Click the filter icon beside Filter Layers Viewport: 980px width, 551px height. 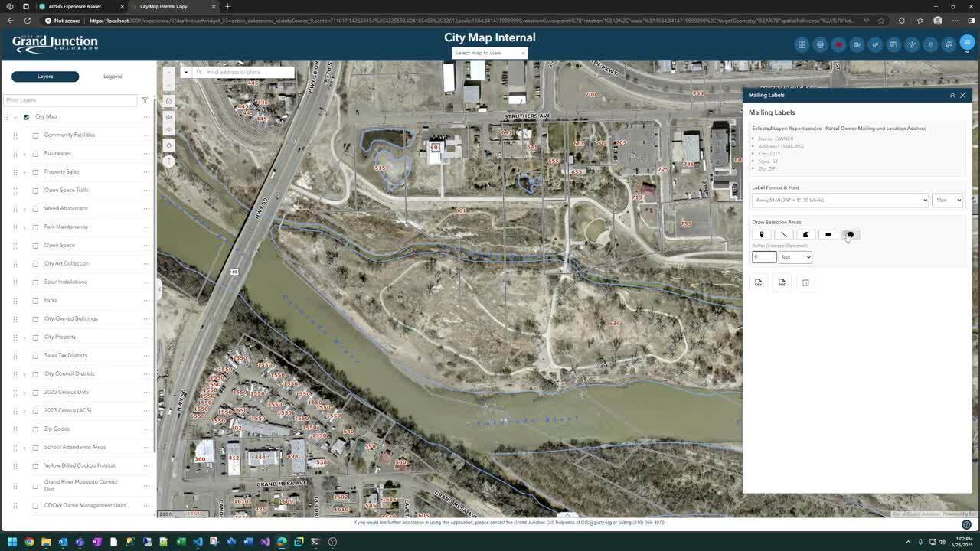[145, 100]
